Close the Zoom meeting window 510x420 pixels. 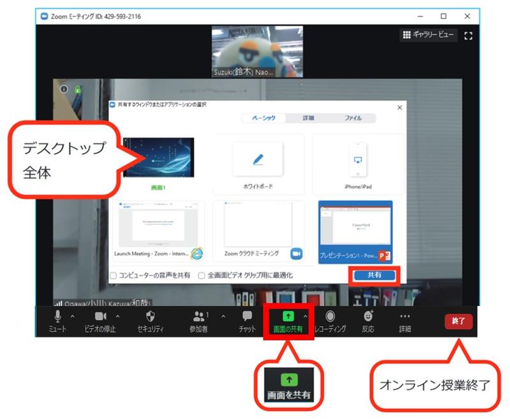click(x=467, y=17)
